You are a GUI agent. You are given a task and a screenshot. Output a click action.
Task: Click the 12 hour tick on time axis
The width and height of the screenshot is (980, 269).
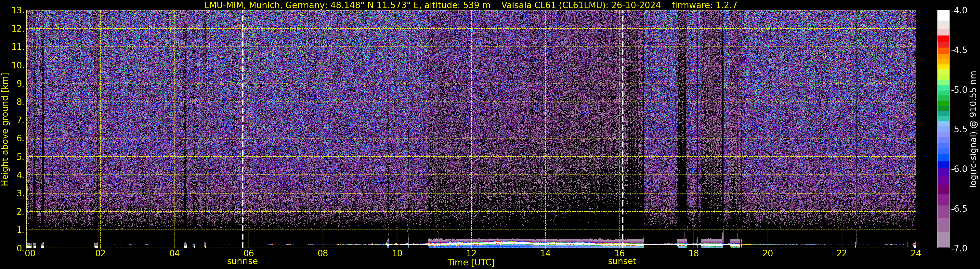471,254
